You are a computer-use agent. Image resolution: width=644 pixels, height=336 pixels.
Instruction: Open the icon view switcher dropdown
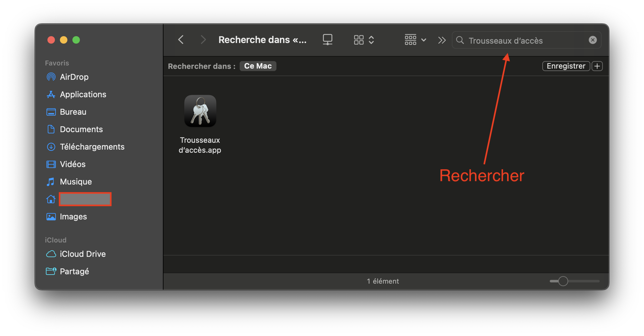[x=364, y=40]
